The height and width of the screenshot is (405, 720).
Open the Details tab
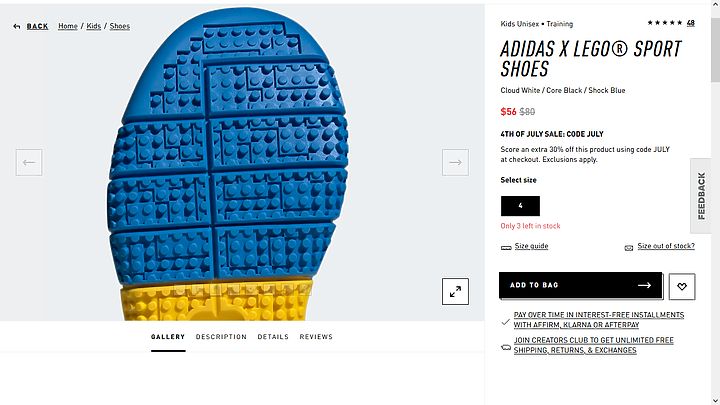[273, 337]
